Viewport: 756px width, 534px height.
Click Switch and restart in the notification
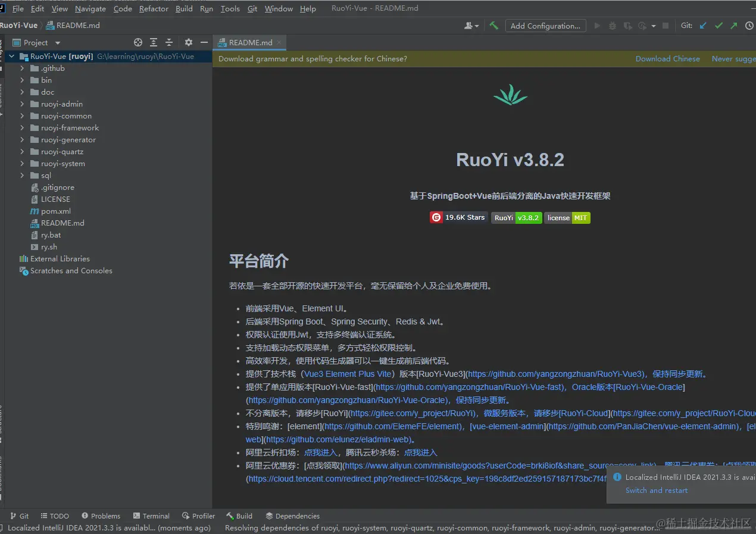[x=657, y=490]
